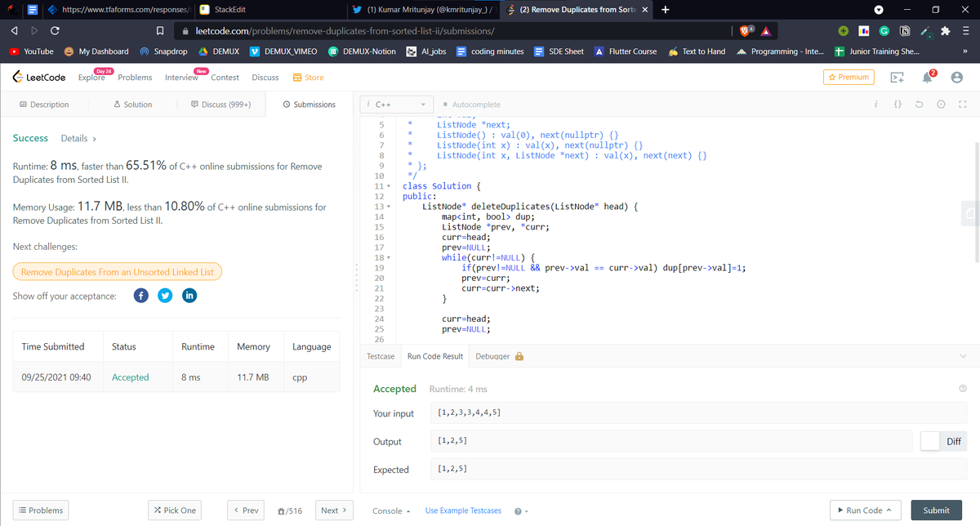The image size is (980, 526).
Task: Expand the testcase help dropdown arrow
Action: (528, 512)
